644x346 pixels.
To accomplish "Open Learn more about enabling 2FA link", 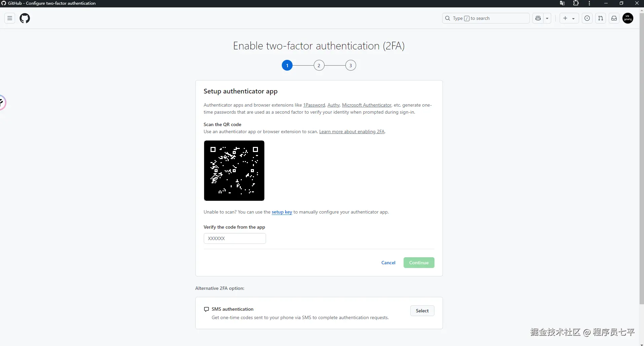I will pyautogui.click(x=352, y=131).
